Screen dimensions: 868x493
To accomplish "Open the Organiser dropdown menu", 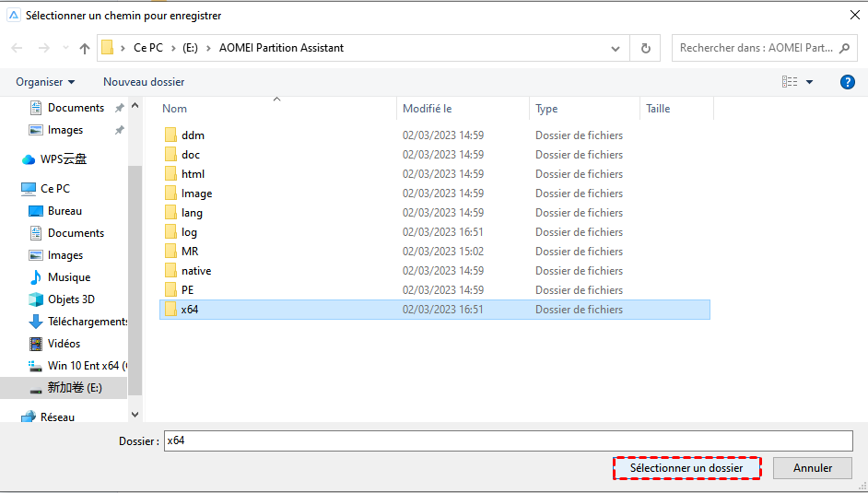I will coord(45,82).
